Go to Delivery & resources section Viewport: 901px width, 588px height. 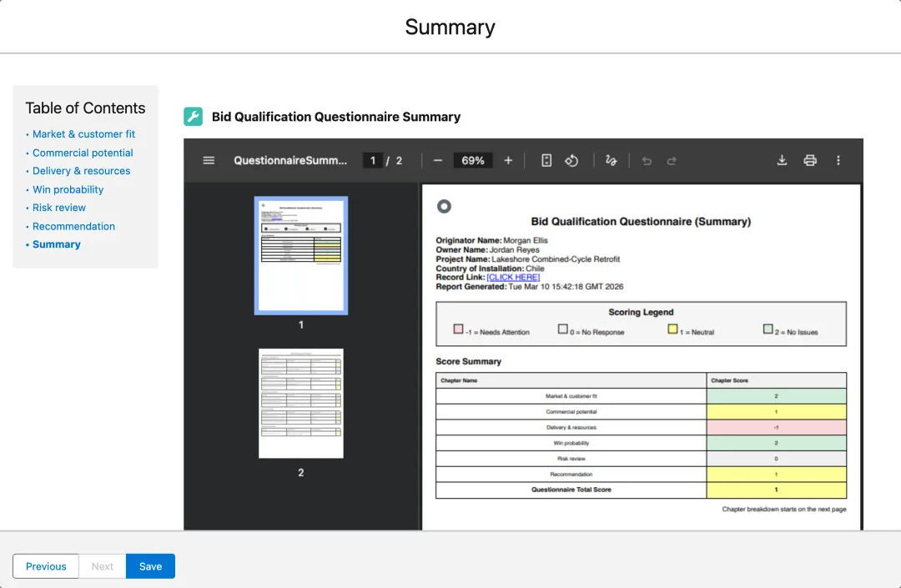pyautogui.click(x=81, y=170)
